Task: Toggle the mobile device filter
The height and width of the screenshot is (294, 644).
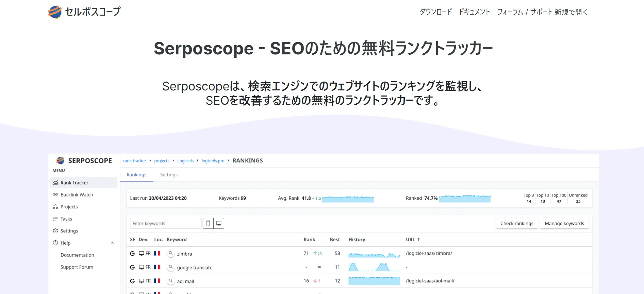Action: 208,223
